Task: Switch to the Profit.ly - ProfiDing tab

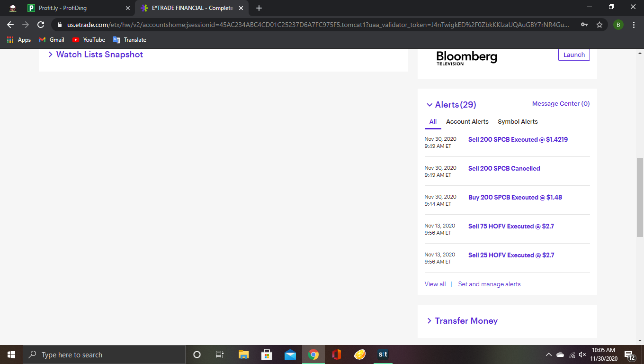Action: [x=79, y=8]
